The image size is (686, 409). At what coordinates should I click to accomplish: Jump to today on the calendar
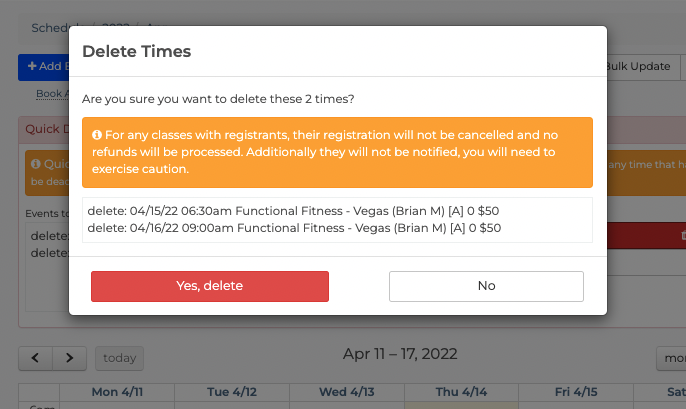[119, 358]
